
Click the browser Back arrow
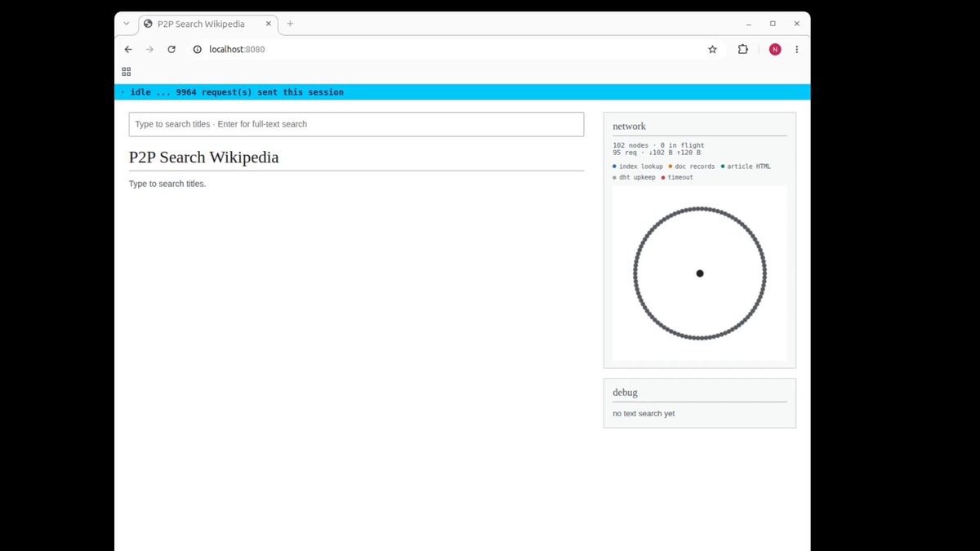point(128,49)
